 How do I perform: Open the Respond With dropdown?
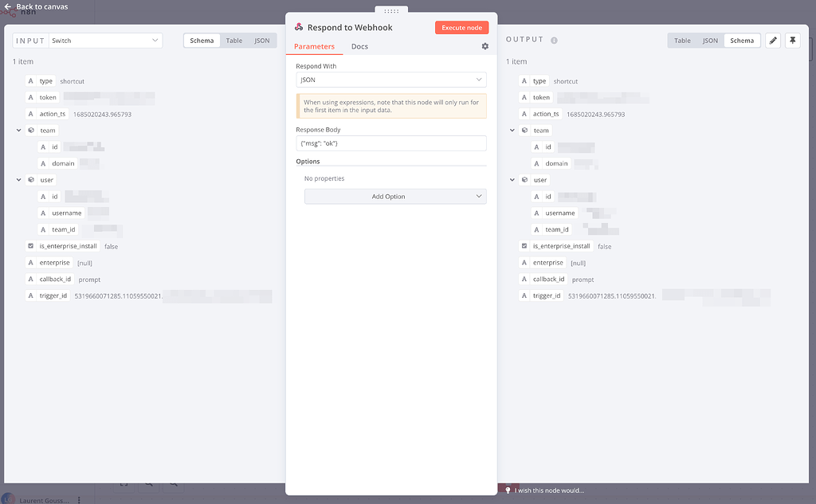point(390,80)
